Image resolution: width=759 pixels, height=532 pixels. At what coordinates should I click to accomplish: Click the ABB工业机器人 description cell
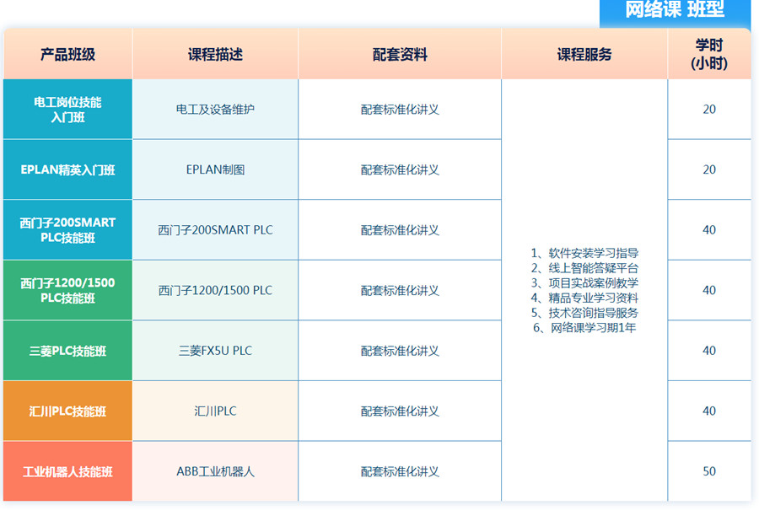[215, 471]
